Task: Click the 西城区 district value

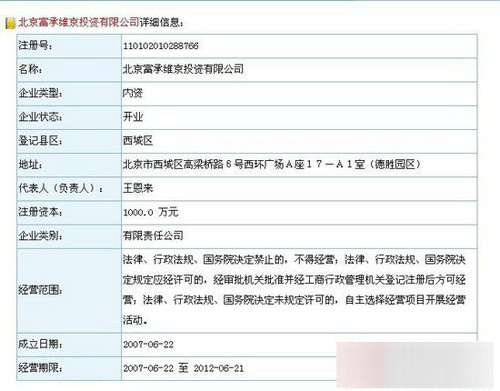Action: 138,141
